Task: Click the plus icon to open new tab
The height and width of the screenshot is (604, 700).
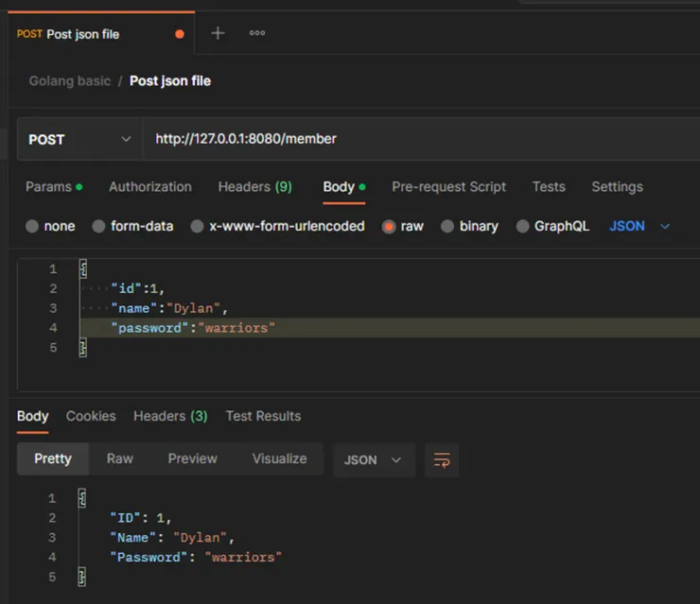Action: click(x=218, y=33)
